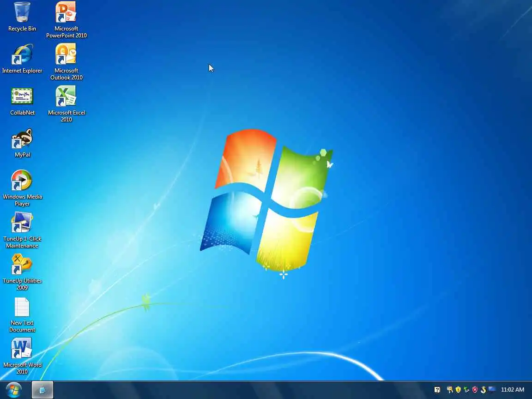Click the help question mark tray icon
Image resolution: width=532 pixels, height=399 pixels.
(x=437, y=390)
